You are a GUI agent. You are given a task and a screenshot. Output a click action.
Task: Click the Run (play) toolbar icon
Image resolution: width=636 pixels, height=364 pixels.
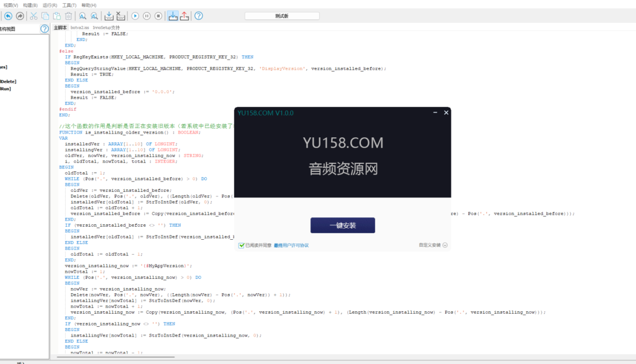click(x=135, y=16)
